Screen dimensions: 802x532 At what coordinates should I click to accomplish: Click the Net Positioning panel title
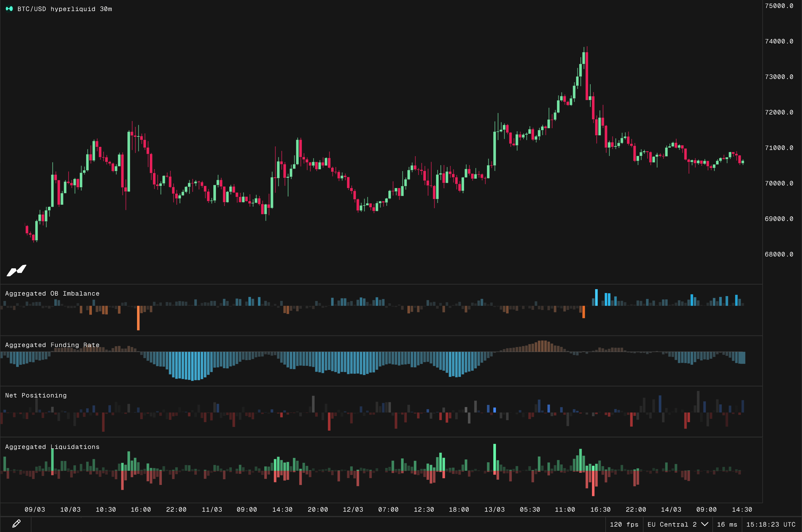(x=36, y=395)
